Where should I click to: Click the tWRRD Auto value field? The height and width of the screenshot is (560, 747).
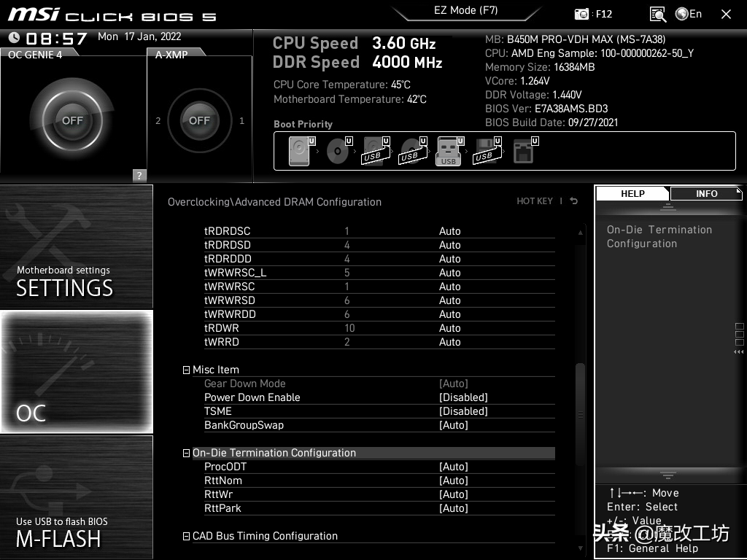449,341
